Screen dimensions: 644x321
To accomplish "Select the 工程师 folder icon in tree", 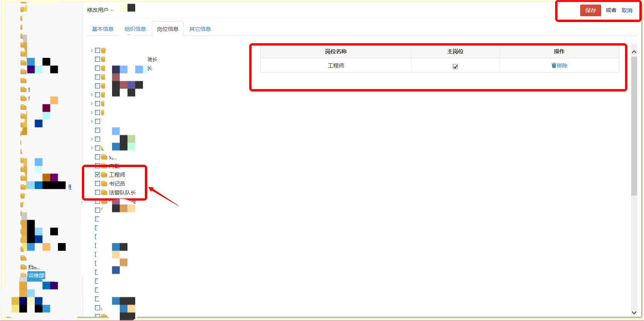I will (x=104, y=175).
